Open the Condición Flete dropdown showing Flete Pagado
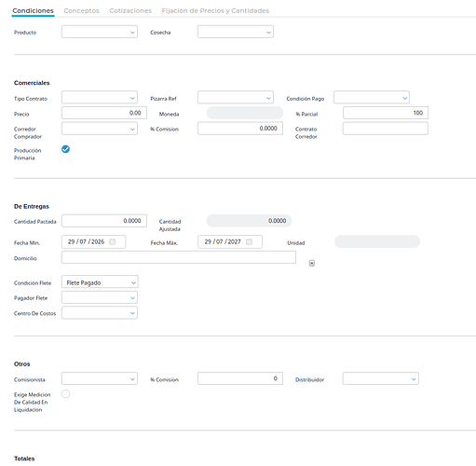This screenshot has height=466, width=476. click(x=100, y=282)
